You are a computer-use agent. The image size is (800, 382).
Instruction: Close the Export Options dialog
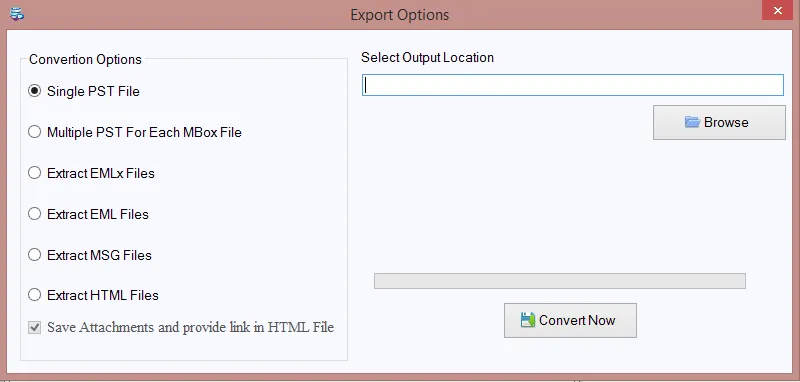pyautogui.click(x=778, y=11)
